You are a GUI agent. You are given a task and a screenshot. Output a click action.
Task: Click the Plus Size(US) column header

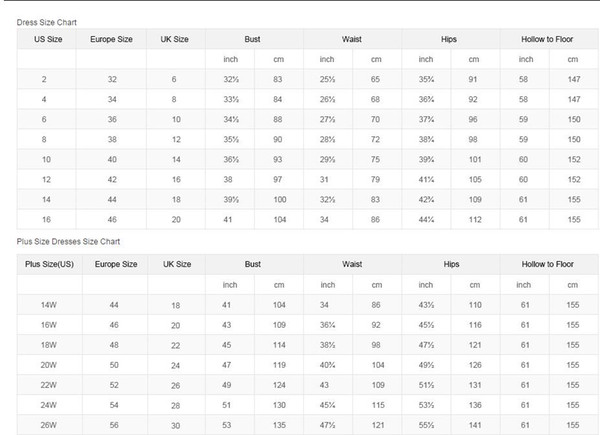(x=49, y=264)
